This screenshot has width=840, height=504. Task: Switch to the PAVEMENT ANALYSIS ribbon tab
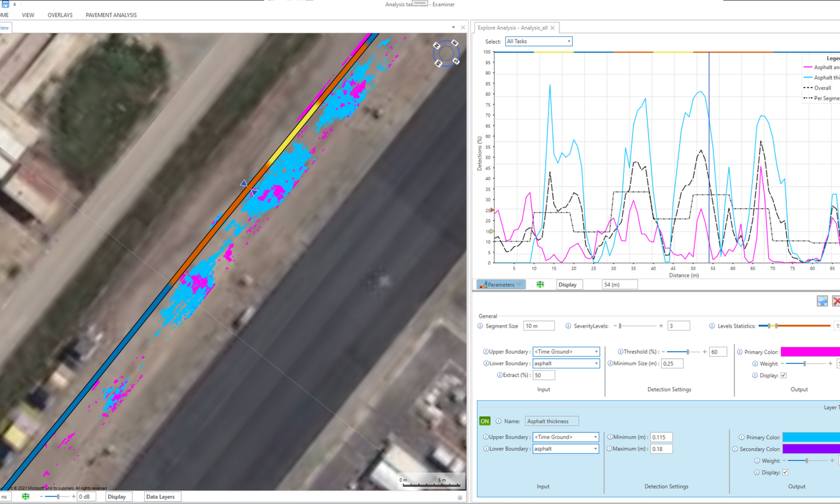111,15
